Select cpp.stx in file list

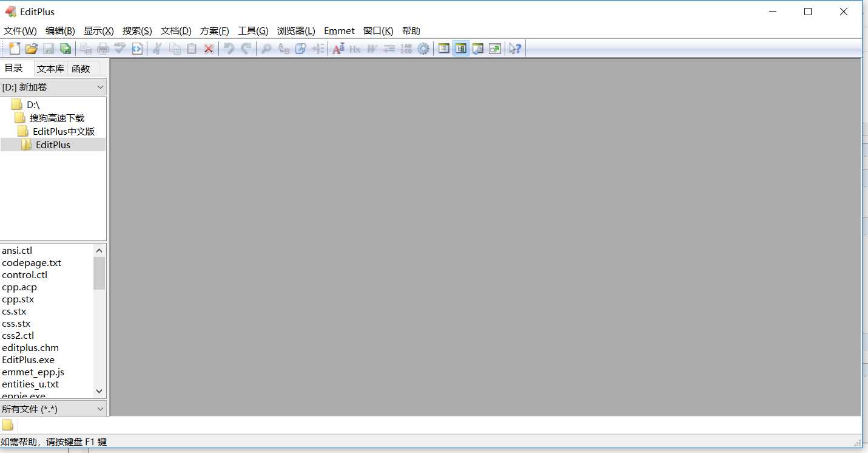coord(18,299)
